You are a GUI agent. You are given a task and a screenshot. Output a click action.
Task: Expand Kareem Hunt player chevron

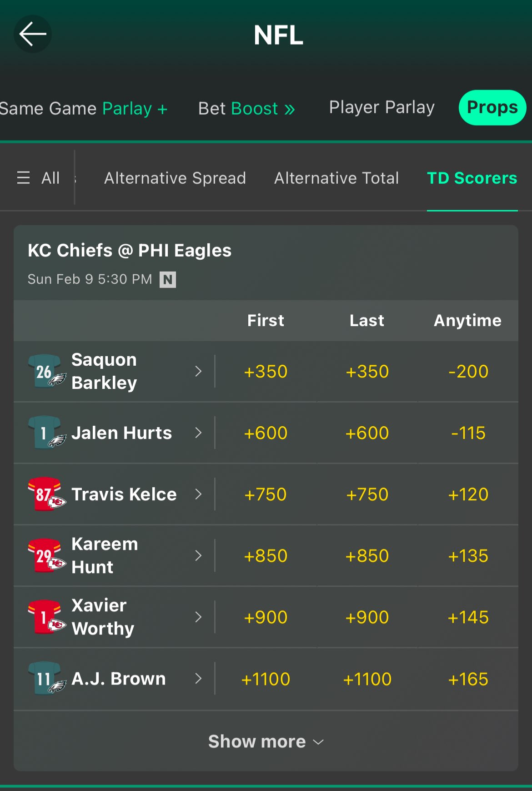(x=198, y=555)
